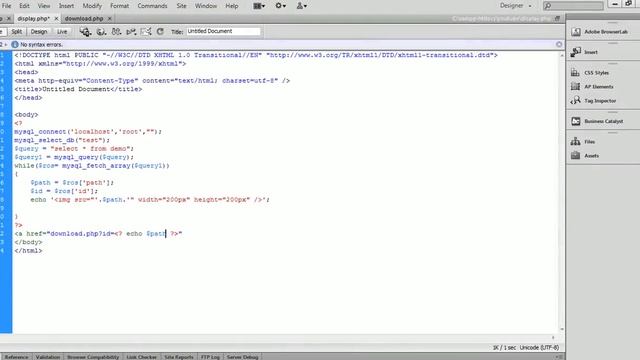Screen dimensions: 640x360
Task: Close the download.php tab
Action: (x=109, y=18)
